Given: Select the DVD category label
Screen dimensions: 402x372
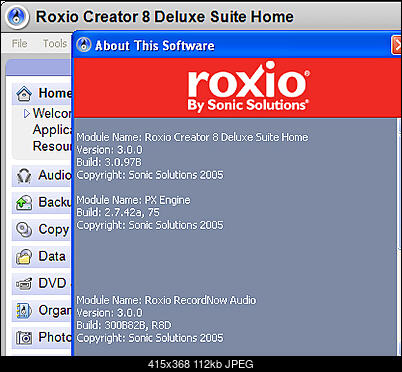Looking at the screenshot, I should point(52,283).
